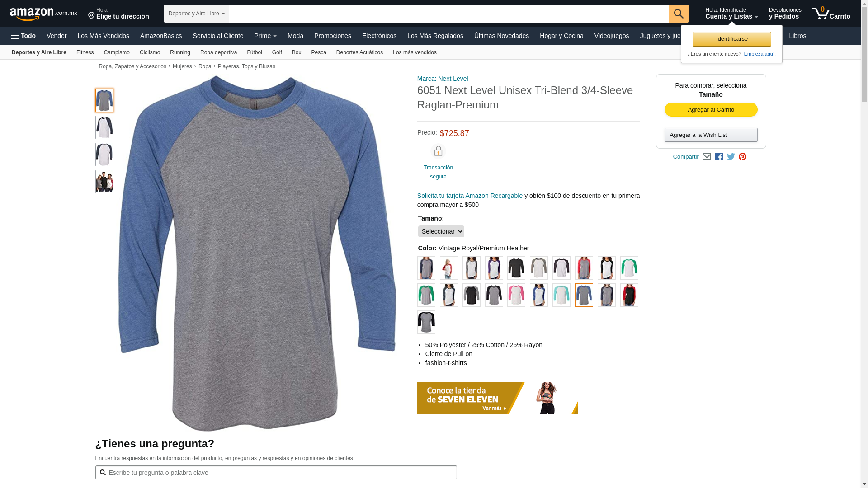
Task: Click the Amazon.com.mx logo
Action: pos(43,14)
